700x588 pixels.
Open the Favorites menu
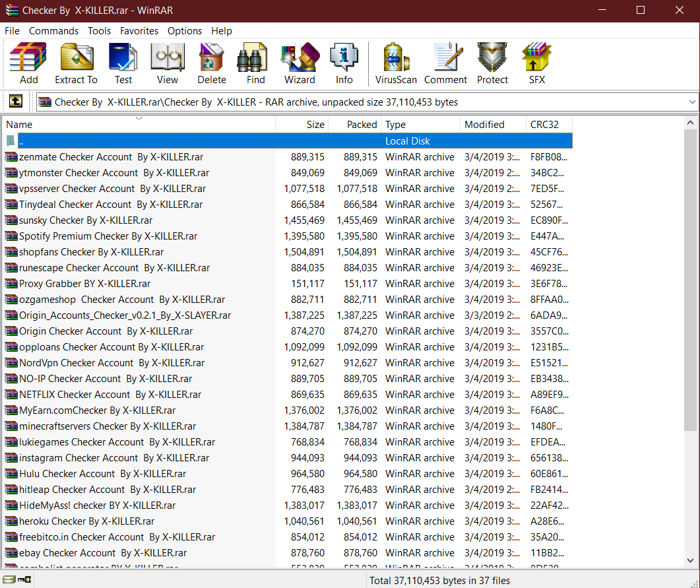tap(139, 31)
